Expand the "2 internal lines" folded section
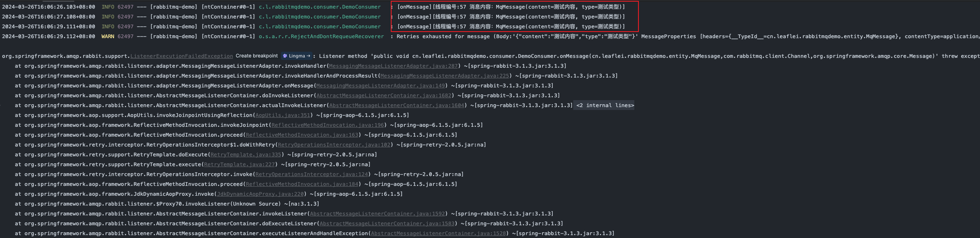980x238 pixels. coord(605,105)
